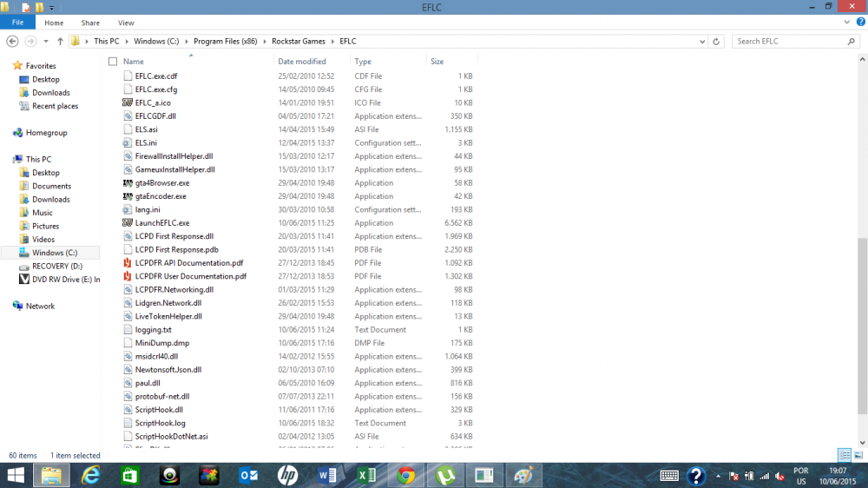
Task: Select Homegroup in navigation pane
Action: click(x=46, y=133)
